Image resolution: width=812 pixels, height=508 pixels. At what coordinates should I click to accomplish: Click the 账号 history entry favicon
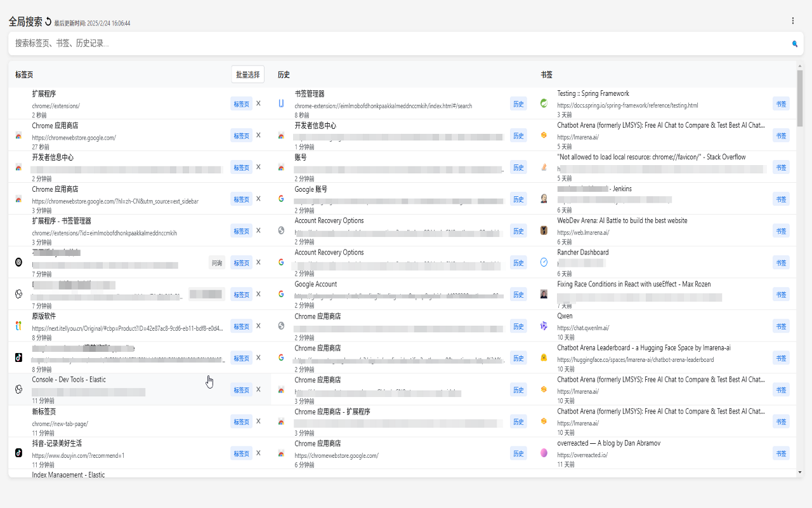point(281,167)
